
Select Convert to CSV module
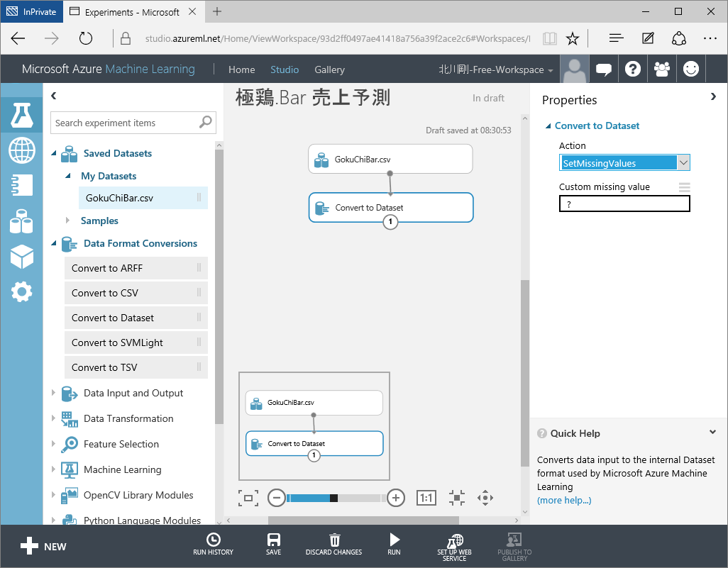[136, 293]
